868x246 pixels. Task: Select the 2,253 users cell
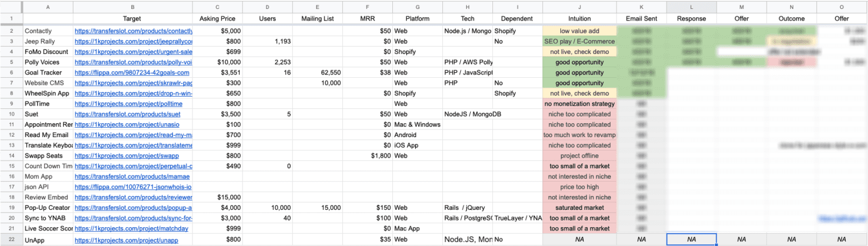coord(268,62)
